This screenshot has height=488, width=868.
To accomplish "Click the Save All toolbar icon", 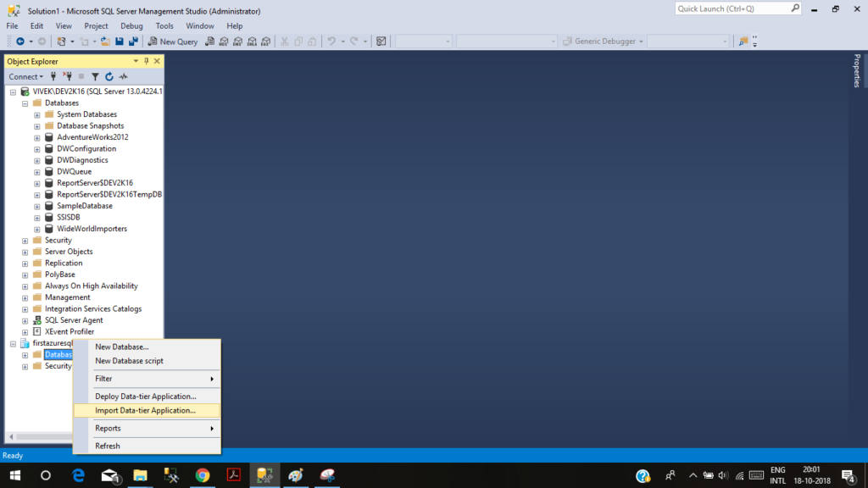I will (x=133, y=42).
